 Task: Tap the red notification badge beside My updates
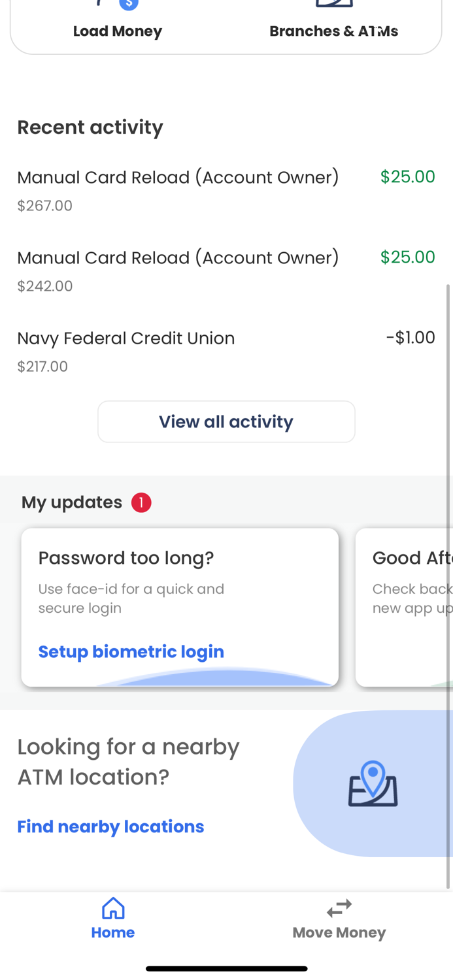(141, 502)
